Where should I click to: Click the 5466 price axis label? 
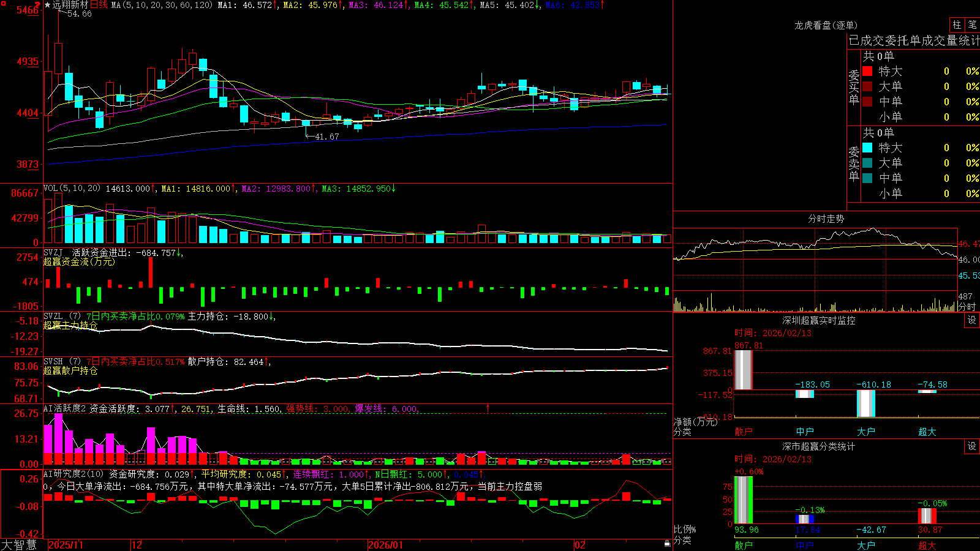click(x=28, y=10)
